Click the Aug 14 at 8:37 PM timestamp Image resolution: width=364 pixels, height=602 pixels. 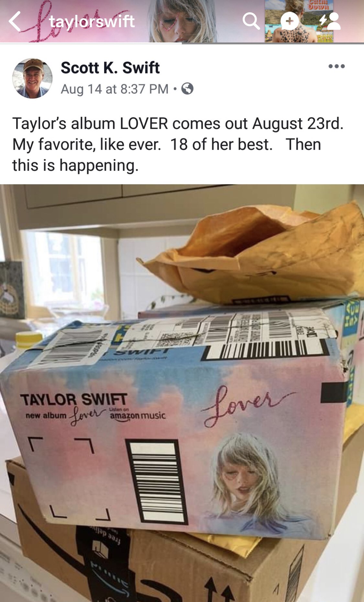tap(115, 89)
